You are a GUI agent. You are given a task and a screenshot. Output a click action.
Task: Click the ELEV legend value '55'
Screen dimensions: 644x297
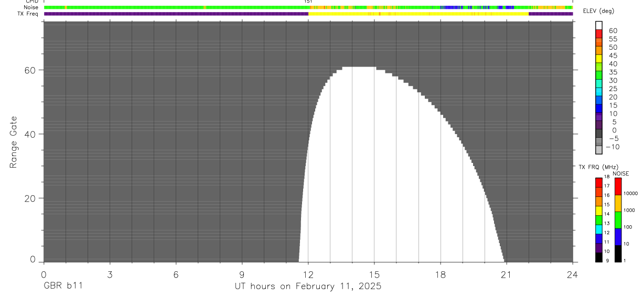coord(613,39)
